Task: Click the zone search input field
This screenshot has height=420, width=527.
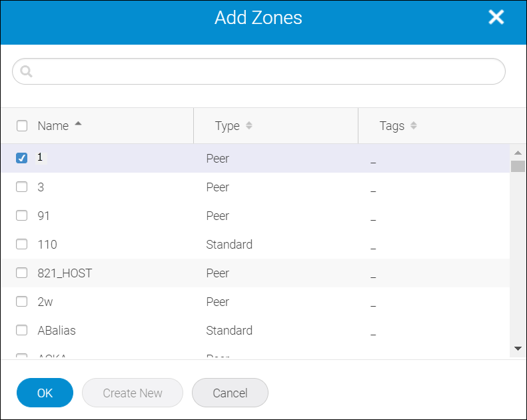Action: [266, 71]
